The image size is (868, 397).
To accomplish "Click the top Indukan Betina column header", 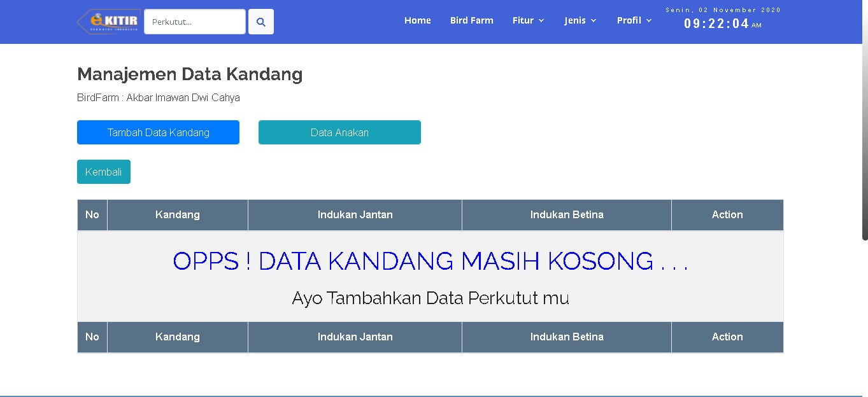I will 566,215.
